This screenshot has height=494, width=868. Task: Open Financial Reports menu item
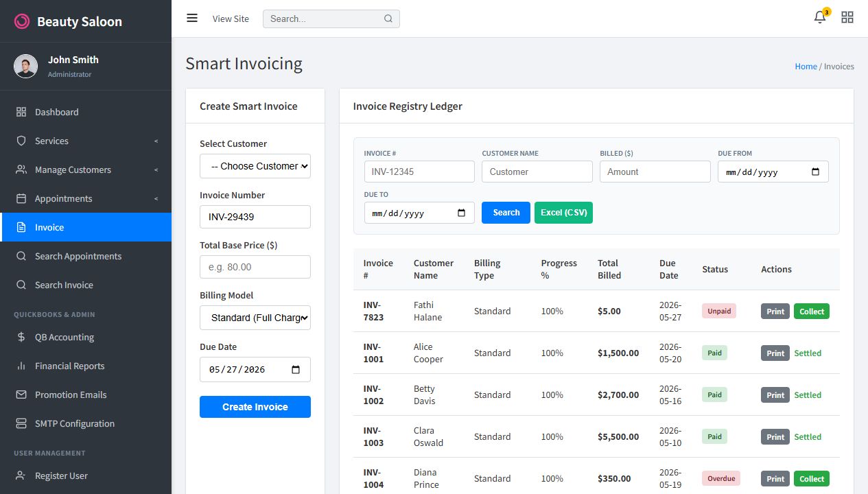coord(86,366)
